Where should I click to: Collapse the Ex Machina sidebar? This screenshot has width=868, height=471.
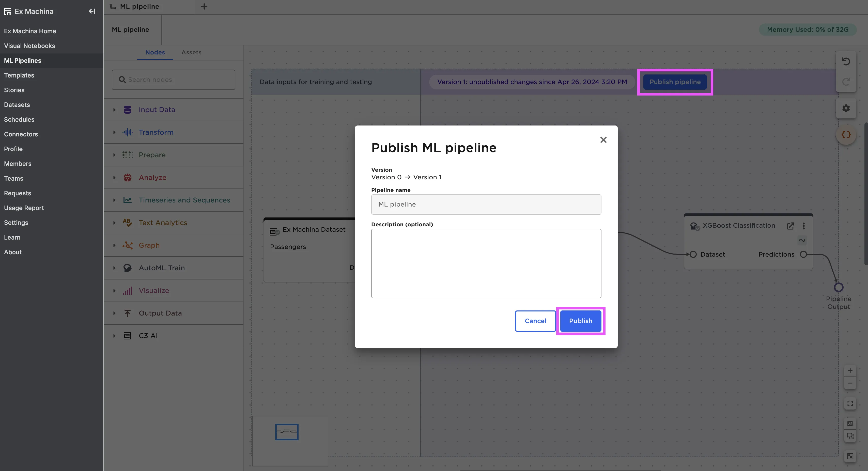click(x=92, y=11)
